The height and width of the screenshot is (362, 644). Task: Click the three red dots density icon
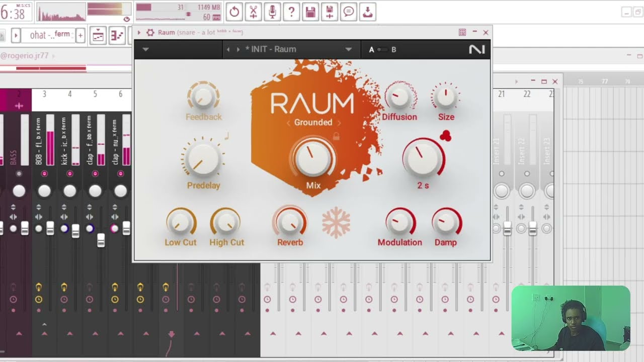click(x=446, y=136)
